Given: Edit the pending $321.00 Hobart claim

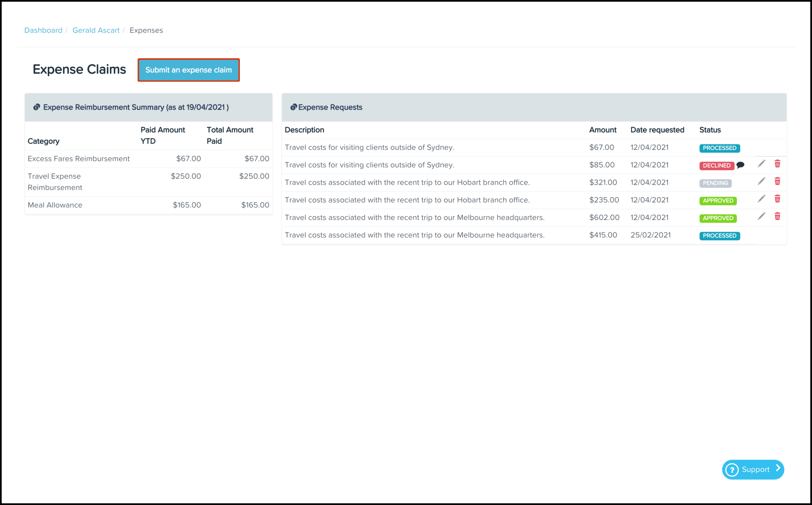Looking at the screenshot, I should point(761,181).
